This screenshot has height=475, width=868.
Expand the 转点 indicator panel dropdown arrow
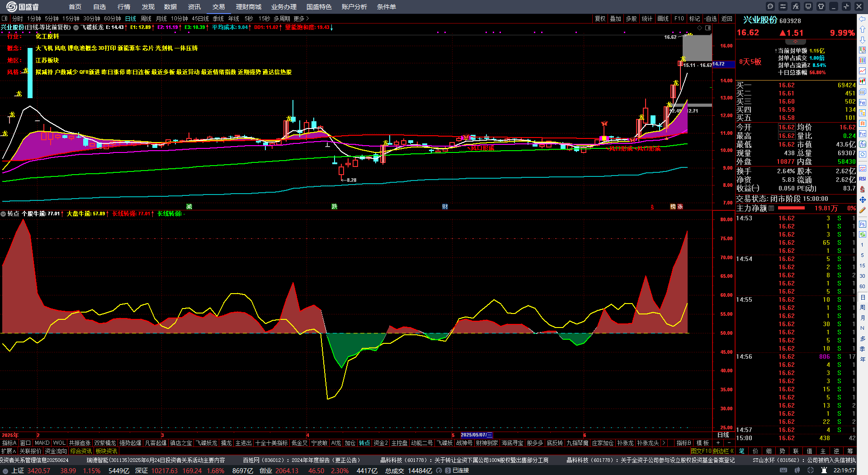pos(3,214)
